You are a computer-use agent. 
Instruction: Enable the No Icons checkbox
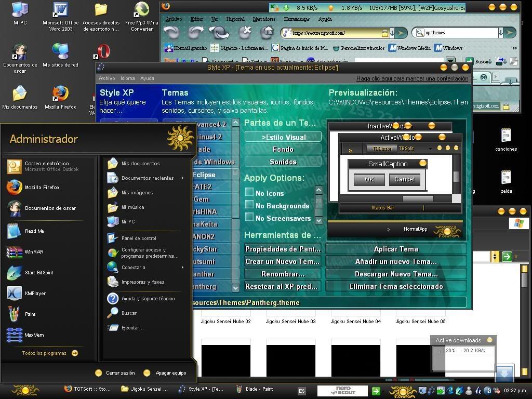point(249,192)
